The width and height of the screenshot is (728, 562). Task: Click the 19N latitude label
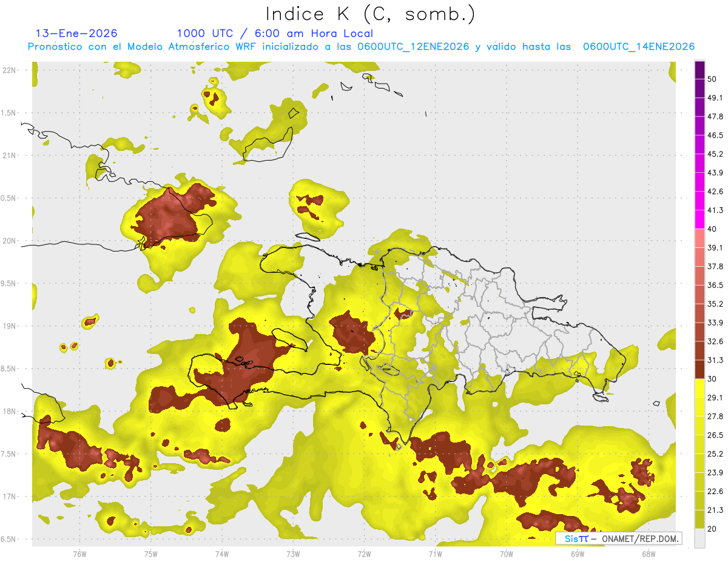[9, 326]
